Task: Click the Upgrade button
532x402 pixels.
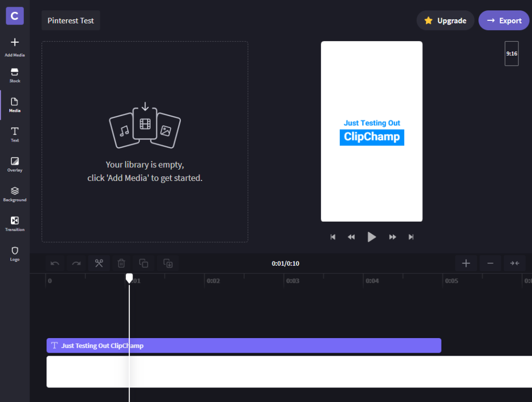Action: (445, 20)
